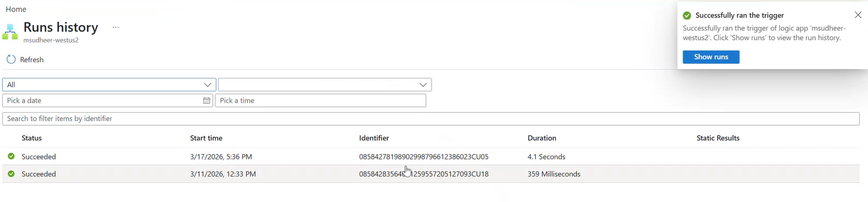Click the search by identifier filter box

(431, 119)
